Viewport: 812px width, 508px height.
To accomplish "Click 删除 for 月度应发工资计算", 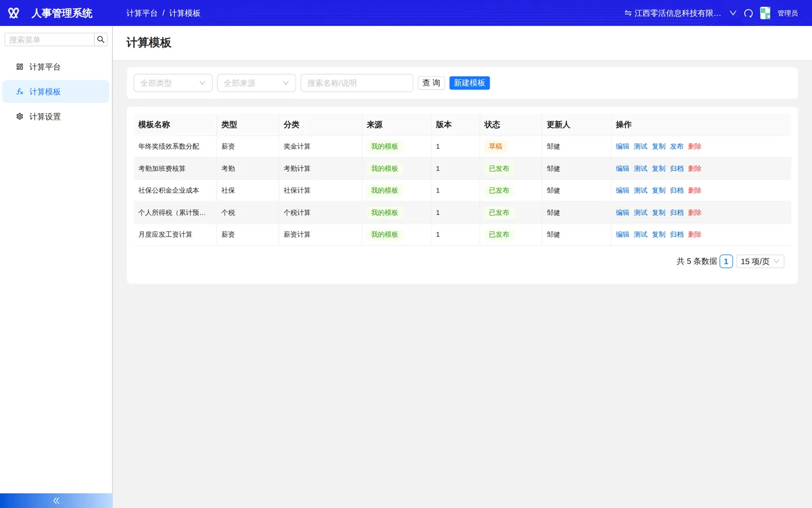I will pyautogui.click(x=695, y=234).
